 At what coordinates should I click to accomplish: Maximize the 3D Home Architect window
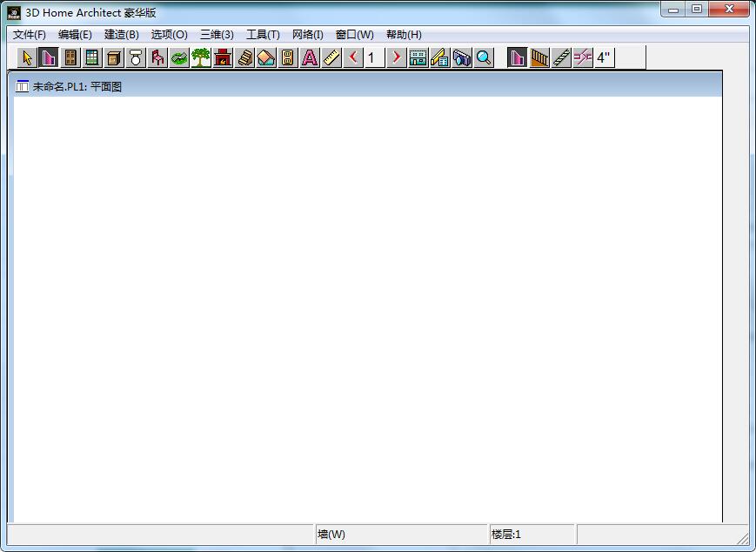click(697, 10)
